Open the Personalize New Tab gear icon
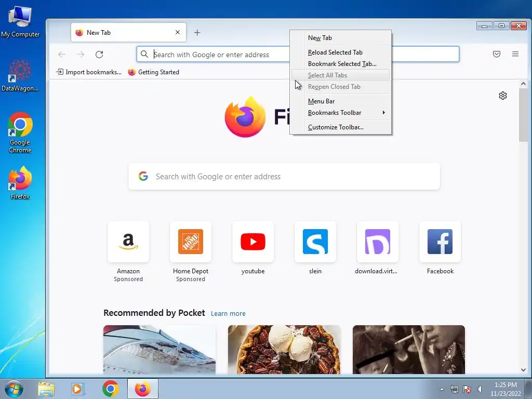Viewport: 532px width, 399px height. [503, 96]
